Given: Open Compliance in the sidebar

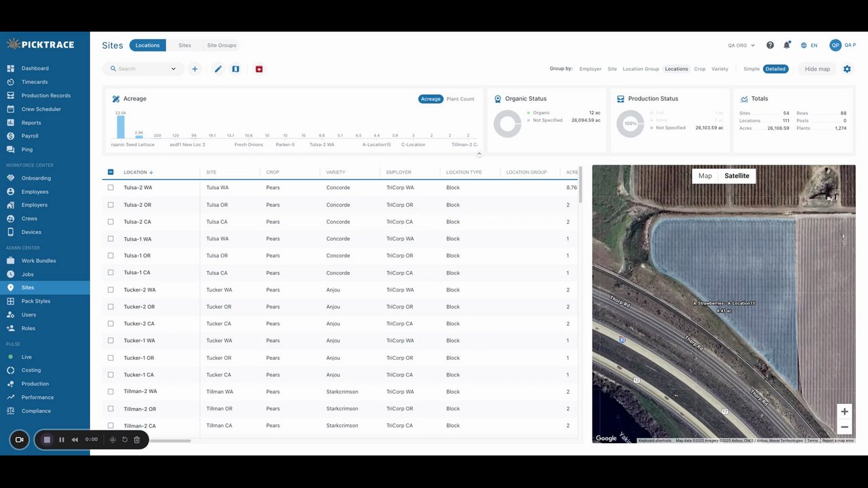Looking at the screenshot, I should (x=36, y=411).
